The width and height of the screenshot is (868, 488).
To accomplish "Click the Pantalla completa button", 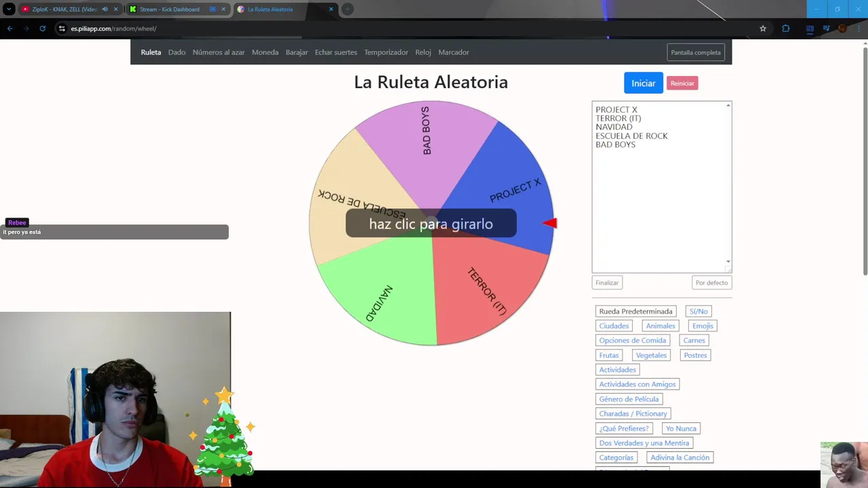I will pos(696,52).
